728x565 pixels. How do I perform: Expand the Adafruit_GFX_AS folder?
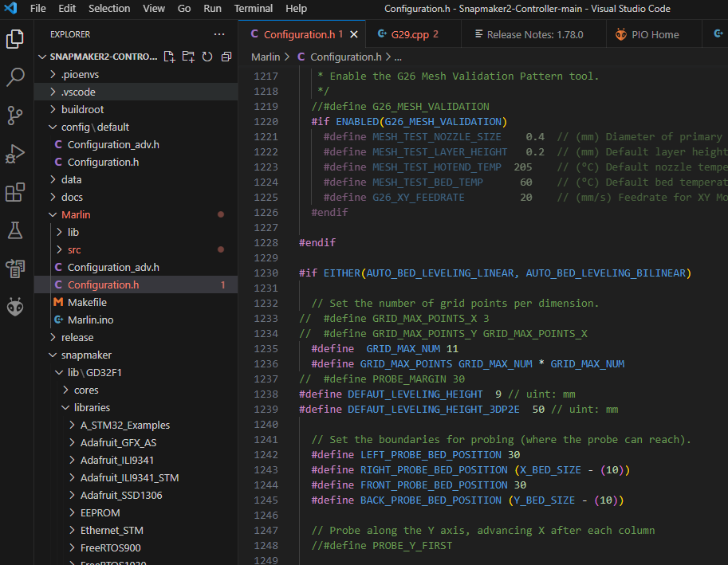point(136,442)
